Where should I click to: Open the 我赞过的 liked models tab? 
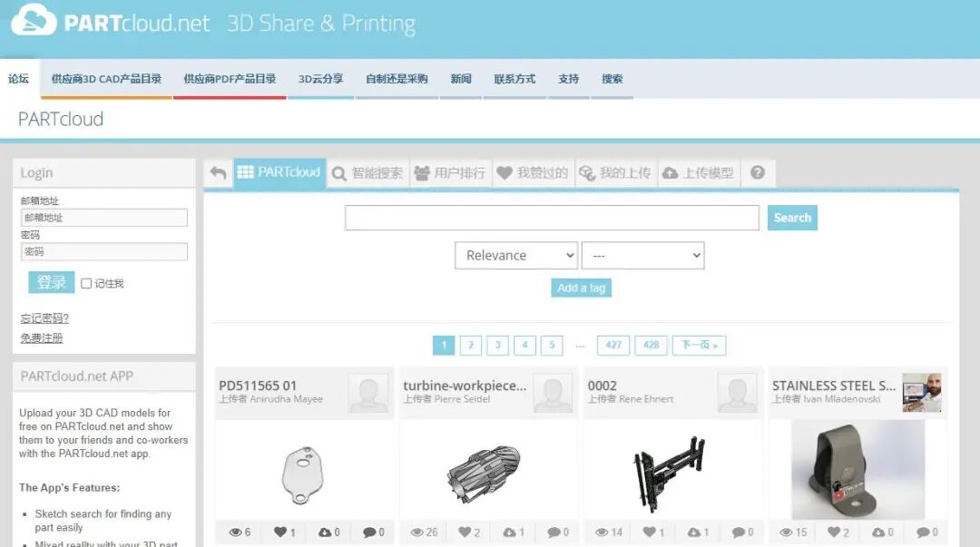pyautogui.click(x=533, y=173)
